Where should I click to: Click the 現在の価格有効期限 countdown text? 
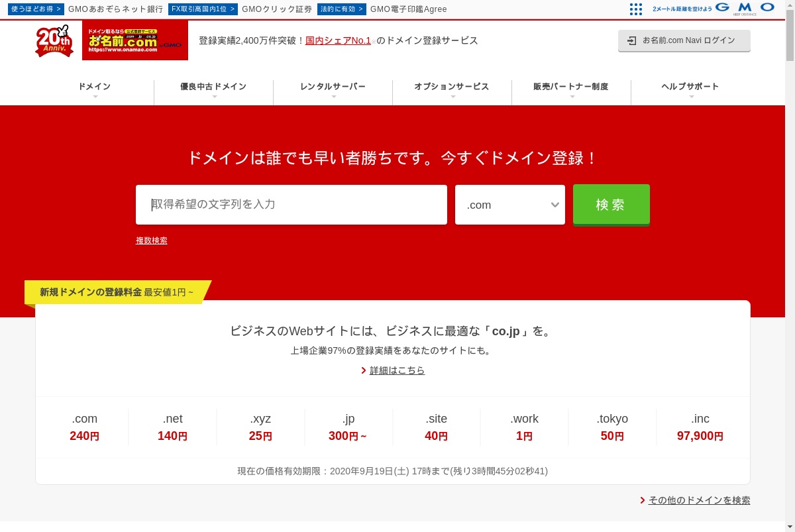click(393, 472)
